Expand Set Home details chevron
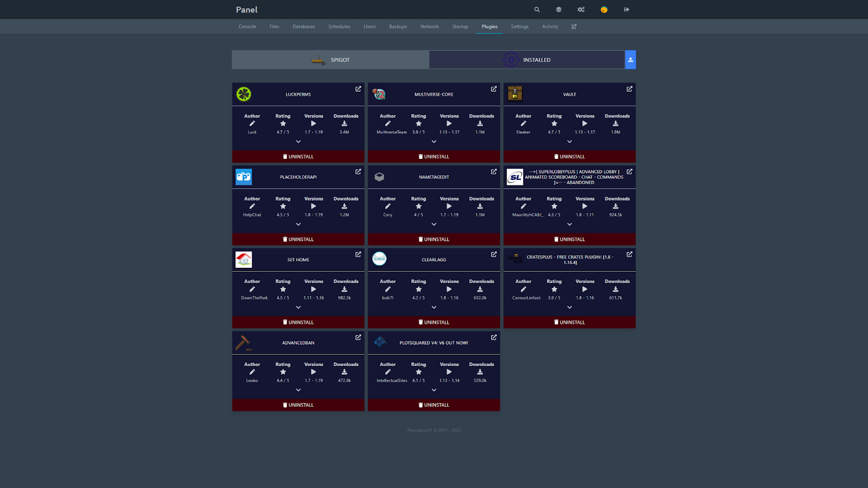The image size is (868, 488). (x=298, y=307)
